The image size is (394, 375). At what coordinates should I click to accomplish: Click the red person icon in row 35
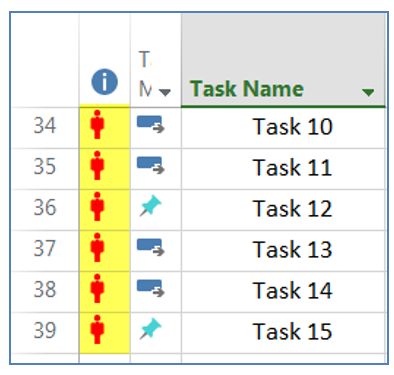97,166
